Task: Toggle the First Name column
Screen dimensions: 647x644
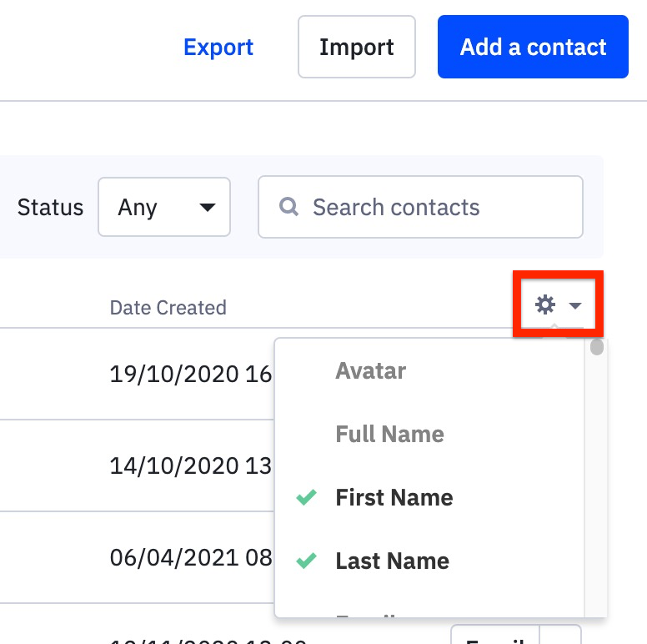Action: pos(394,498)
